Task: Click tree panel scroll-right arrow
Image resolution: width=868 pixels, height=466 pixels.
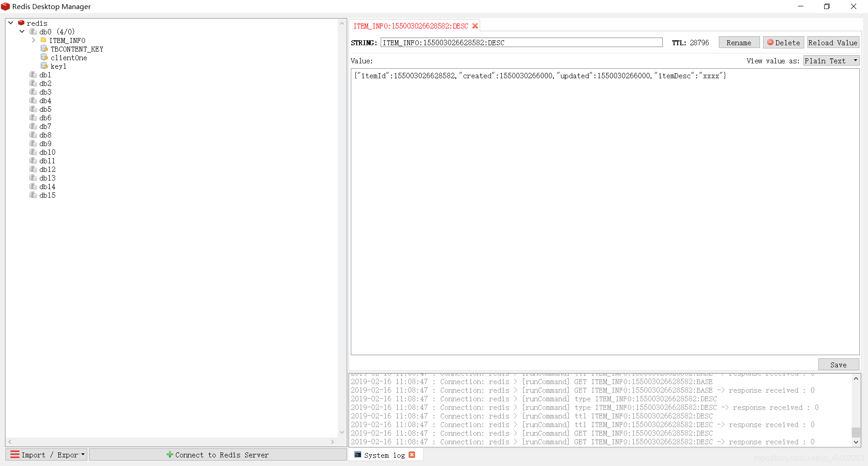Action: pos(333,442)
